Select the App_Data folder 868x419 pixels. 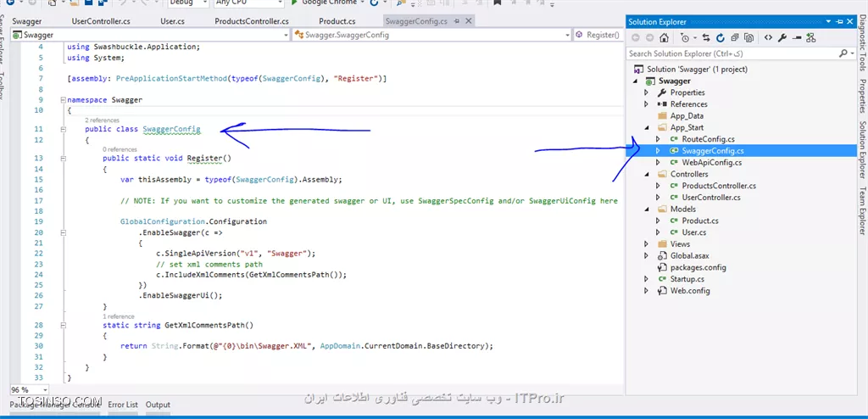point(687,116)
